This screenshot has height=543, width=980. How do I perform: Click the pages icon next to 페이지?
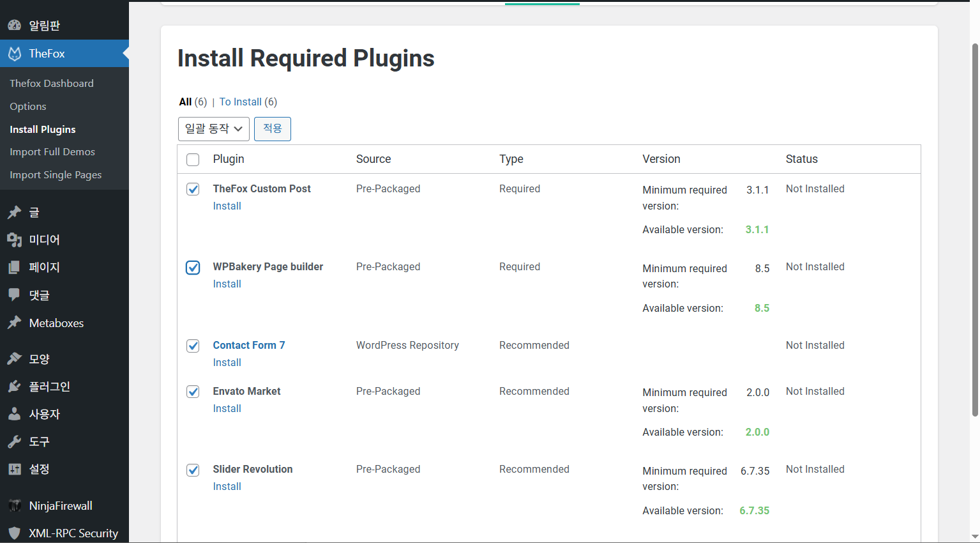(14, 267)
